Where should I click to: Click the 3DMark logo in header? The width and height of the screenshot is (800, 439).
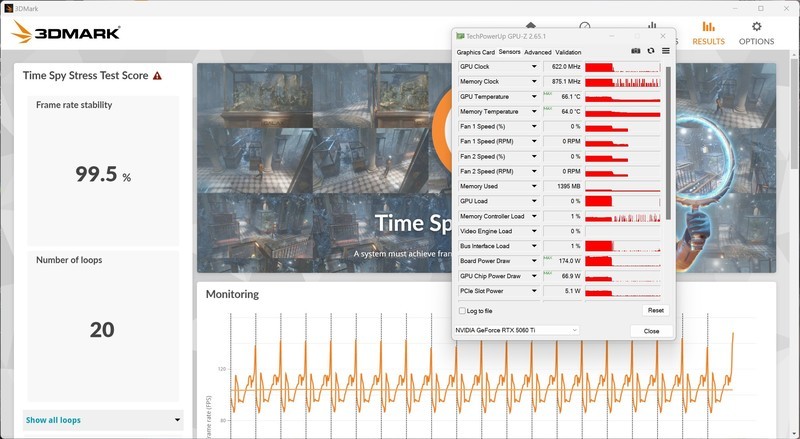66,32
